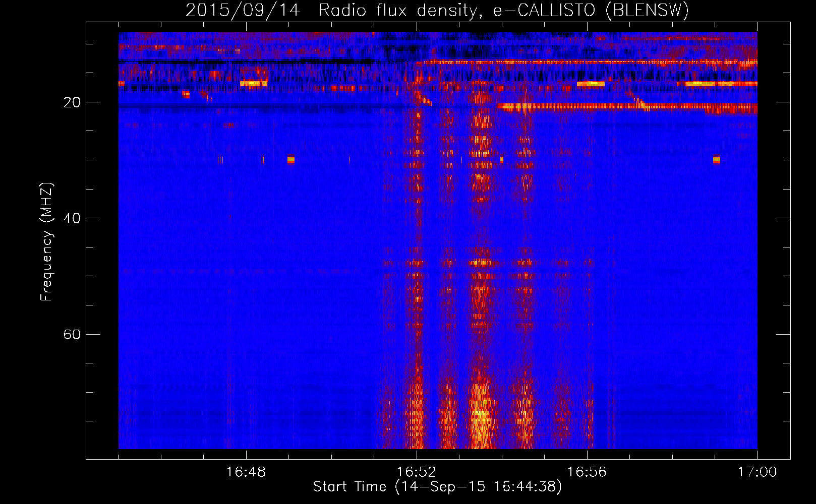The height and width of the screenshot is (504, 816).
Task: Click the date "2015/09/14" in the title
Action: pyautogui.click(x=243, y=11)
